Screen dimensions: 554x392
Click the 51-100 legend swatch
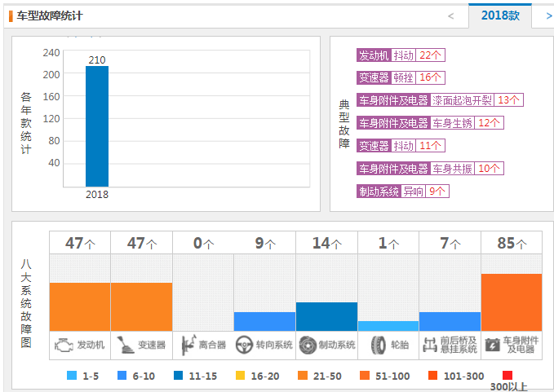(364, 375)
